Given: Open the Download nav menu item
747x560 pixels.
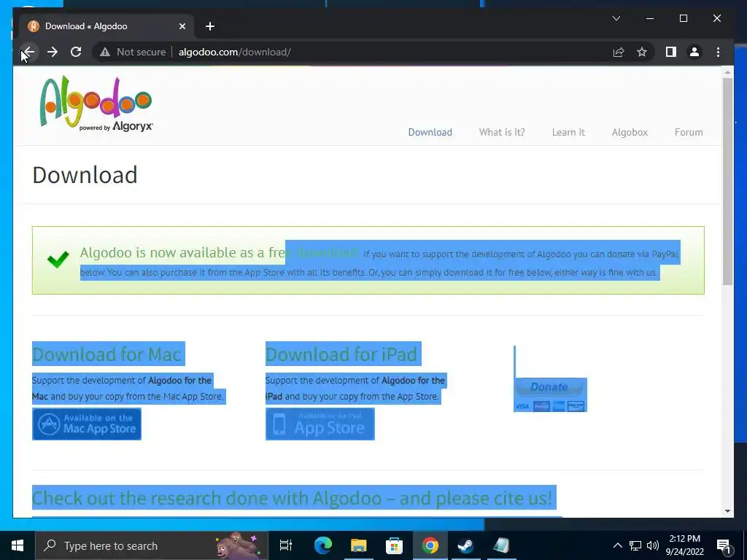Looking at the screenshot, I should (430, 133).
